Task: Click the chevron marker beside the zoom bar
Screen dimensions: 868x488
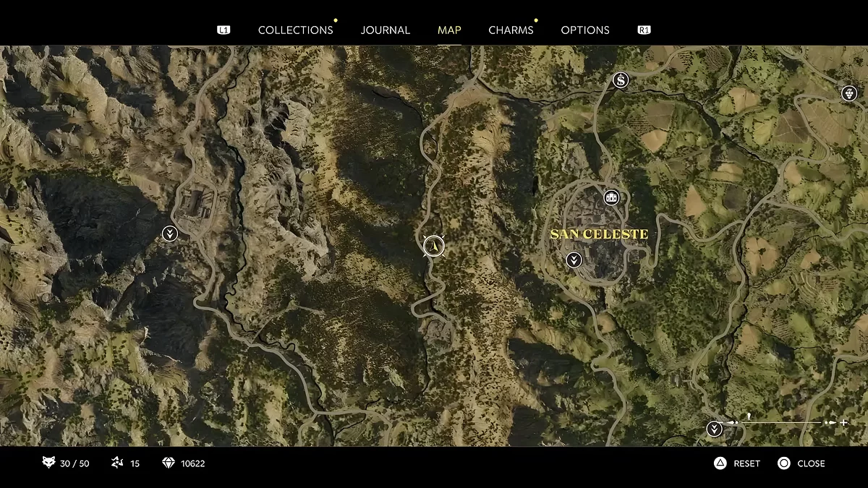Action: (x=714, y=429)
